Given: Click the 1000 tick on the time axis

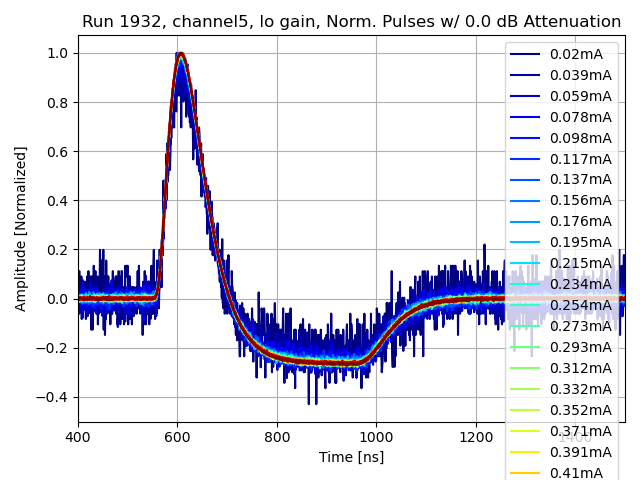Looking at the screenshot, I should (376, 437).
